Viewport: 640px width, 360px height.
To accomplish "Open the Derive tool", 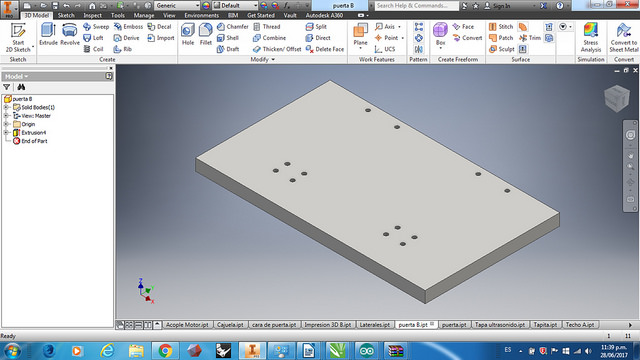I will pos(127,38).
